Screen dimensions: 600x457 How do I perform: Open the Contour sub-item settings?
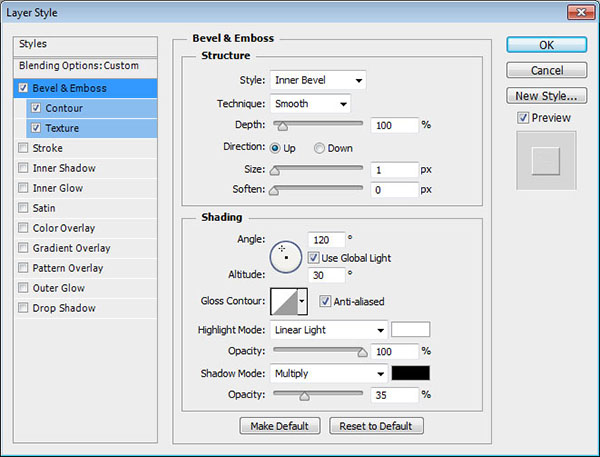[64, 108]
